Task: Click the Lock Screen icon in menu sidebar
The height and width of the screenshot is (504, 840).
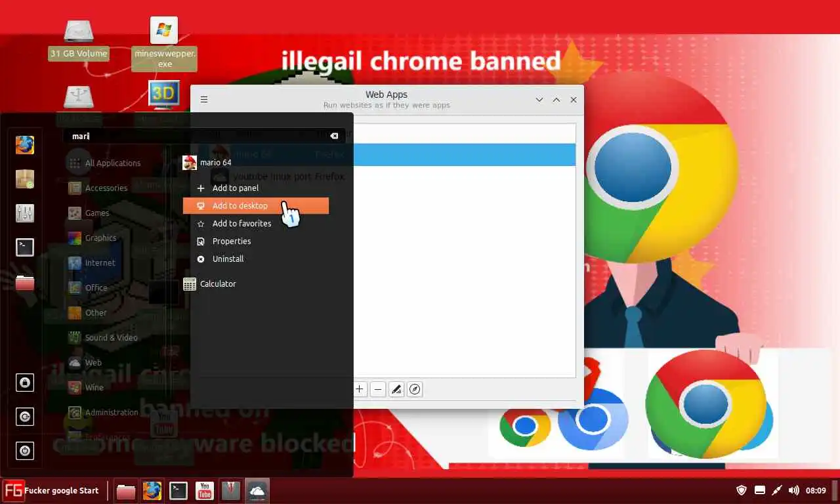Action: click(x=25, y=382)
